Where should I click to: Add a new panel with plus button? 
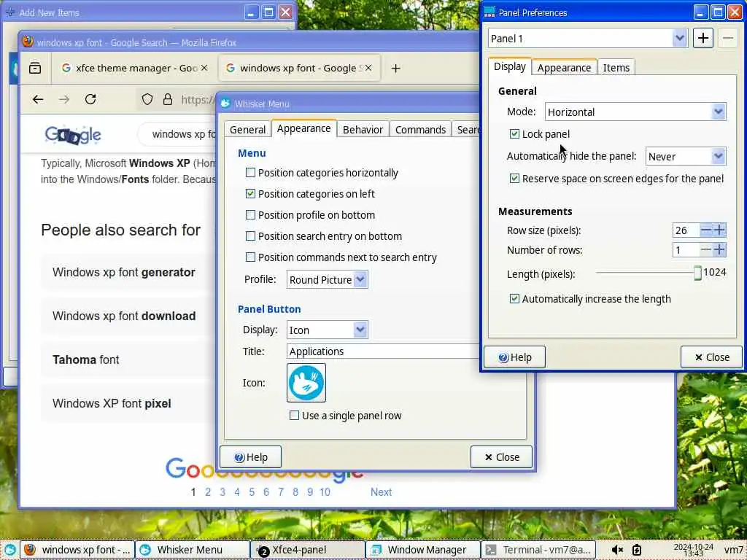click(x=703, y=39)
